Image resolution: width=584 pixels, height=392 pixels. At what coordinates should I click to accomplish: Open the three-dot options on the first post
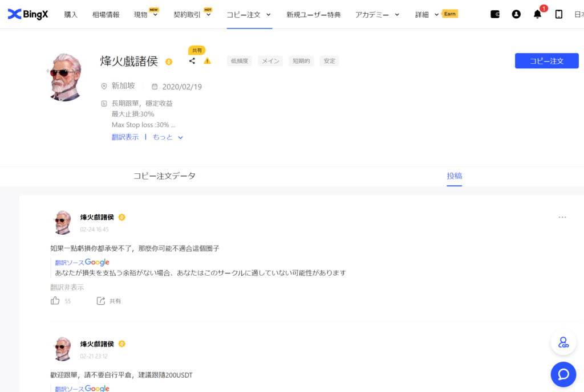[x=562, y=217]
